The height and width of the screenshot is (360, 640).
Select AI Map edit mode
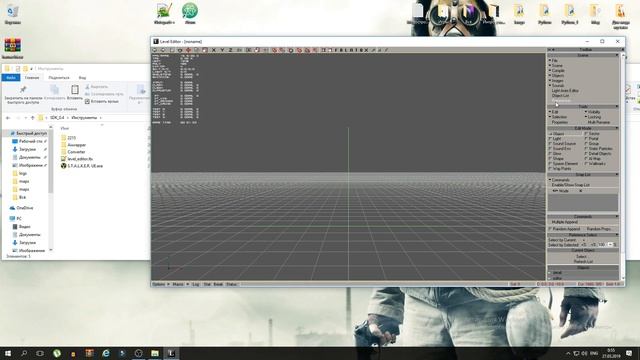(593, 159)
